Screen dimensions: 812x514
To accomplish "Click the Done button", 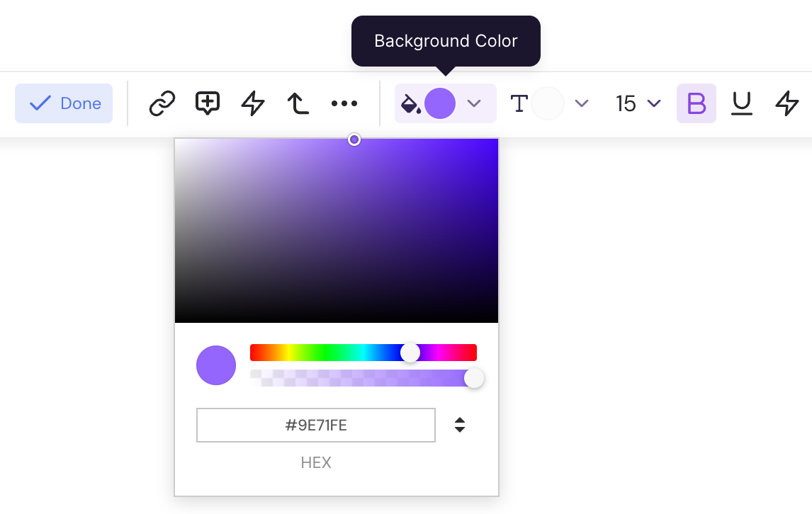I will coord(64,103).
